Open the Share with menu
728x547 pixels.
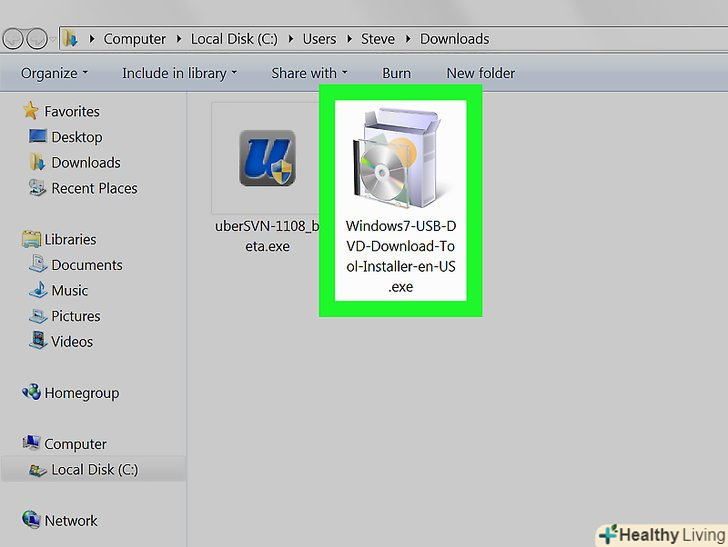pos(309,73)
